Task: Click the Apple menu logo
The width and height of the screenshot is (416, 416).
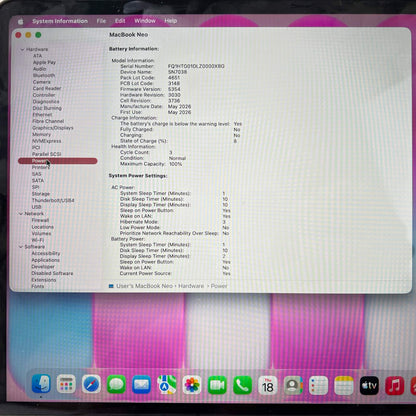Action: pyautogui.click(x=21, y=21)
